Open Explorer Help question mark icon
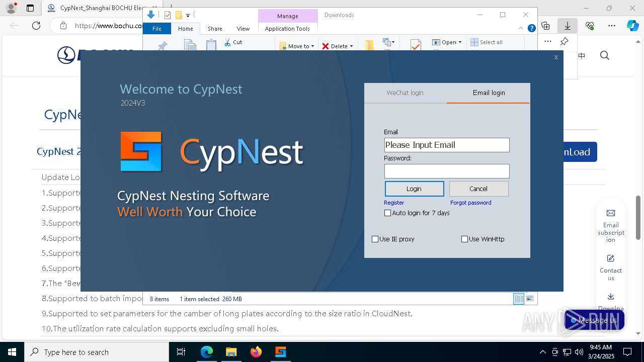644x362 pixels. [x=531, y=29]
